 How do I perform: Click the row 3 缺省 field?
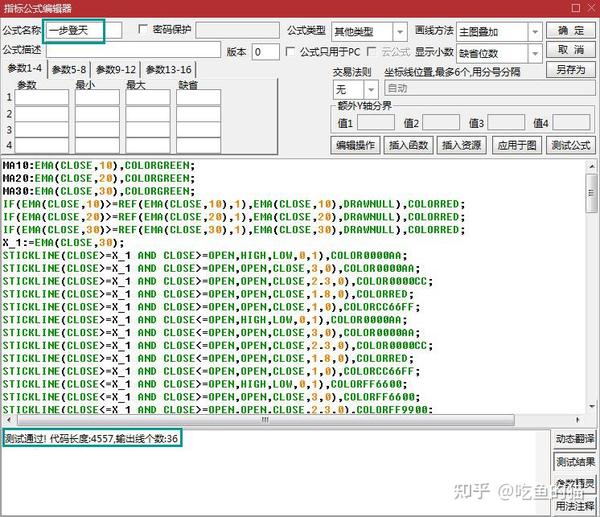pos(198,130)
